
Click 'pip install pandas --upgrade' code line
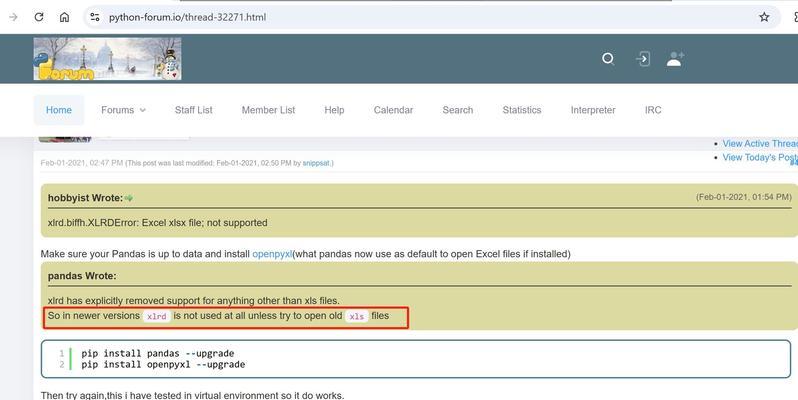[x=158, y=353]
